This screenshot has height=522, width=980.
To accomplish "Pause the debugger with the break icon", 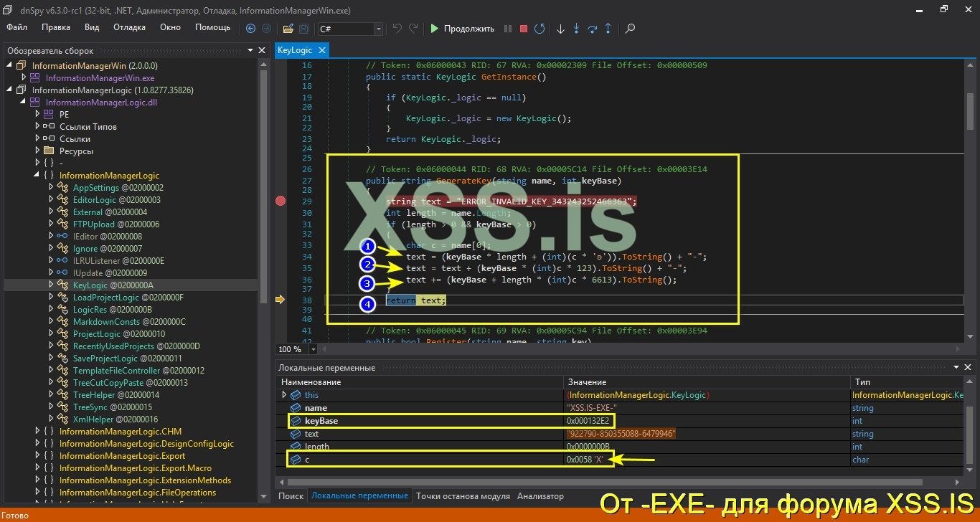I will (508, 29).
